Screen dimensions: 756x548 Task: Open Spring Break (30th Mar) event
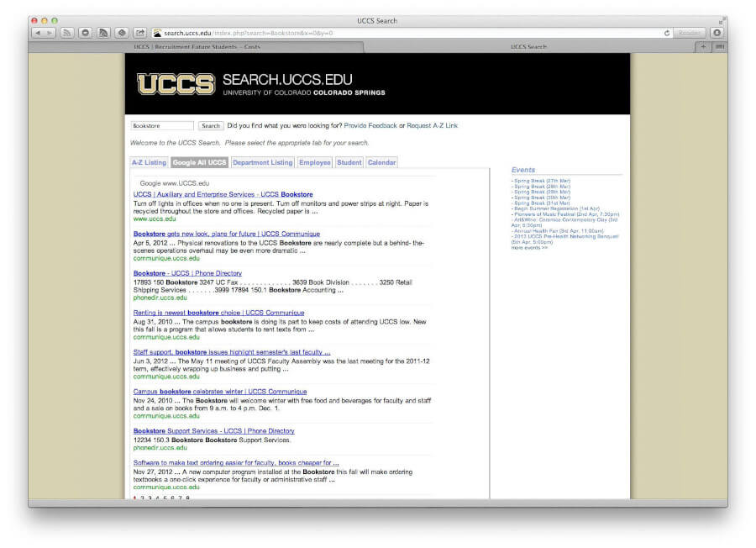542,198
